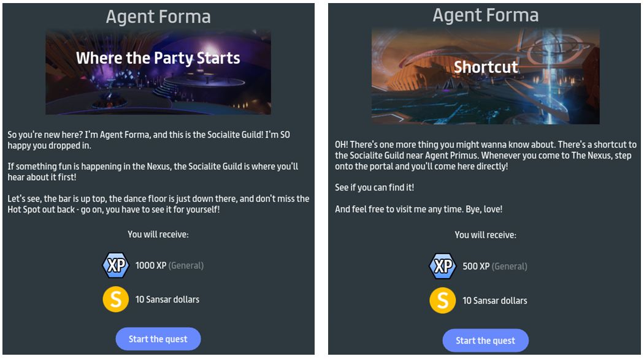Click 10 Sansar dollars text in Party quest
The image size is (644, 359).
[167, 300]
